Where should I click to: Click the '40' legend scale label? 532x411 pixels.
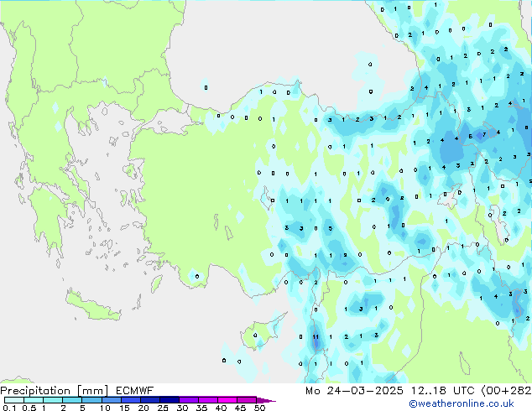point(221,408)
